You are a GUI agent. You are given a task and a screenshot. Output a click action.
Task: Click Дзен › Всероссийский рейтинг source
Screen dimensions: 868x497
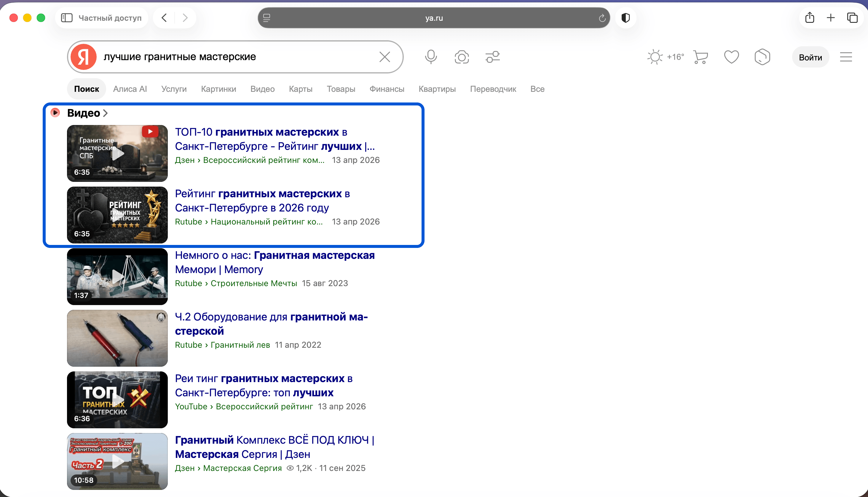click(250, 160)
